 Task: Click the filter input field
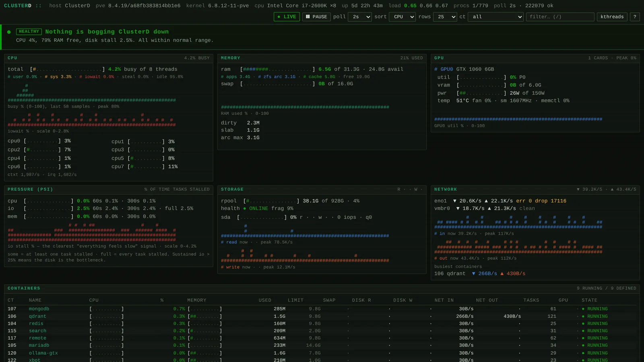click(x=560, y=17)
